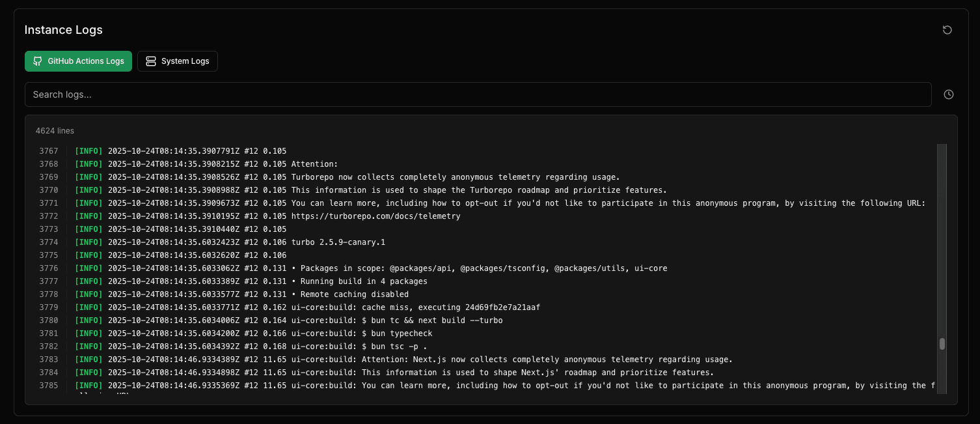This screenshot has height=424, width=980.
Task: Select the System Logs tab
Action: pos(177,61)
